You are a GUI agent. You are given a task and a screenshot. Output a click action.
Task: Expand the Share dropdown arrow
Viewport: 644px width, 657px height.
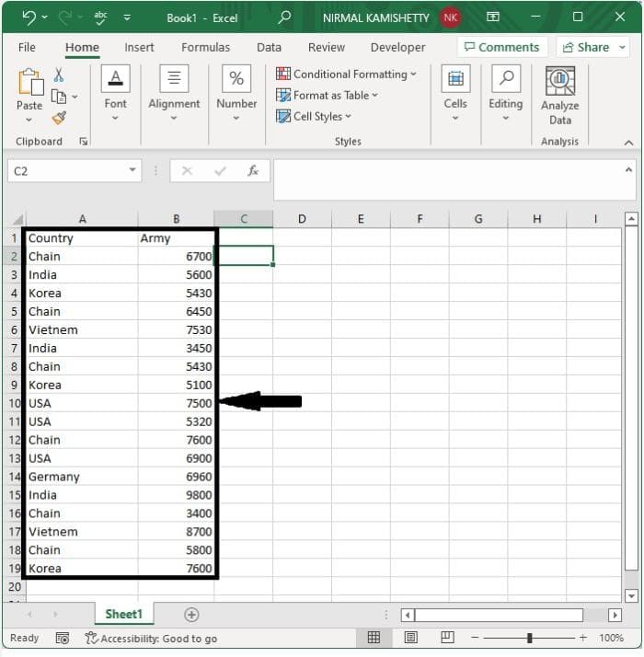click(x=622, y=47)
